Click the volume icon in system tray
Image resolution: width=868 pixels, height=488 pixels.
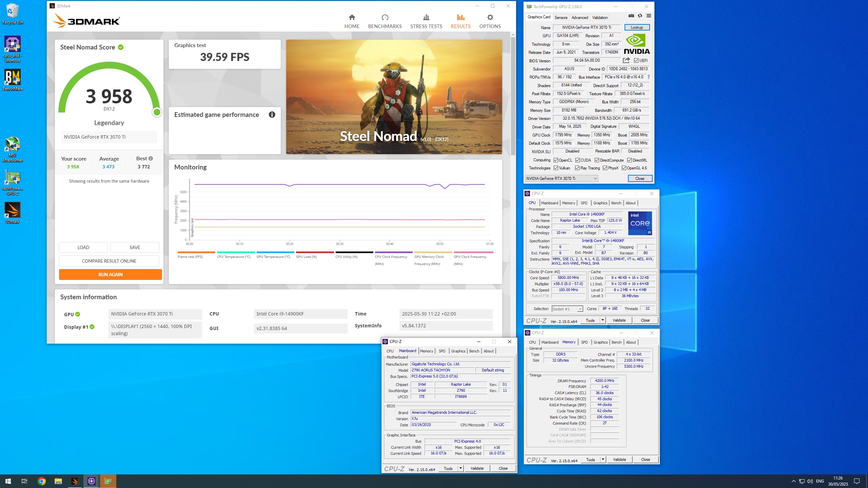tap(810, 481)
